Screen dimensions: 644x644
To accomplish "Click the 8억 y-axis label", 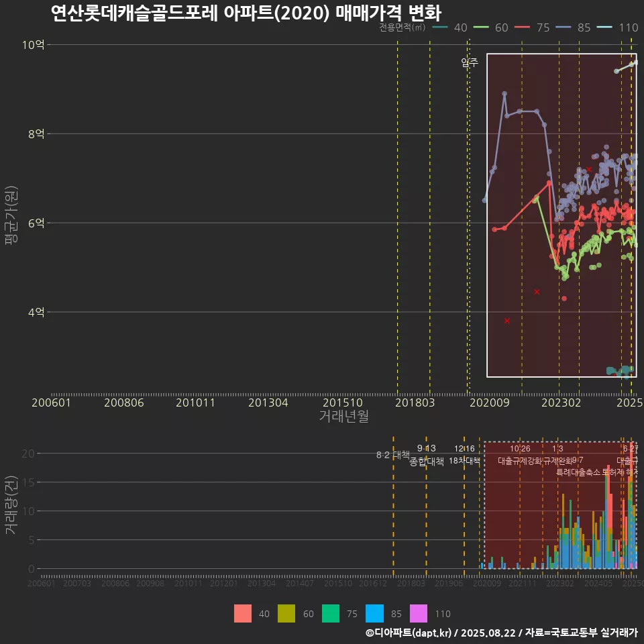I will tap(36, 133).
